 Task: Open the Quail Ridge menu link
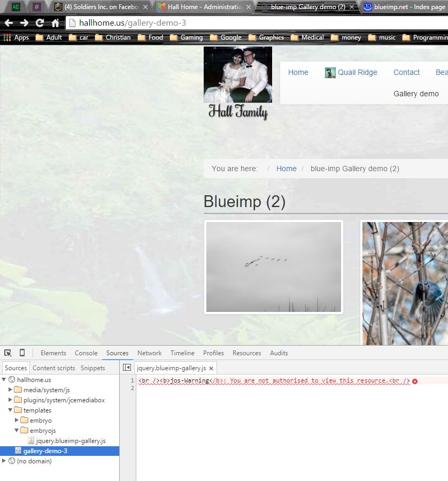[351, 73]
